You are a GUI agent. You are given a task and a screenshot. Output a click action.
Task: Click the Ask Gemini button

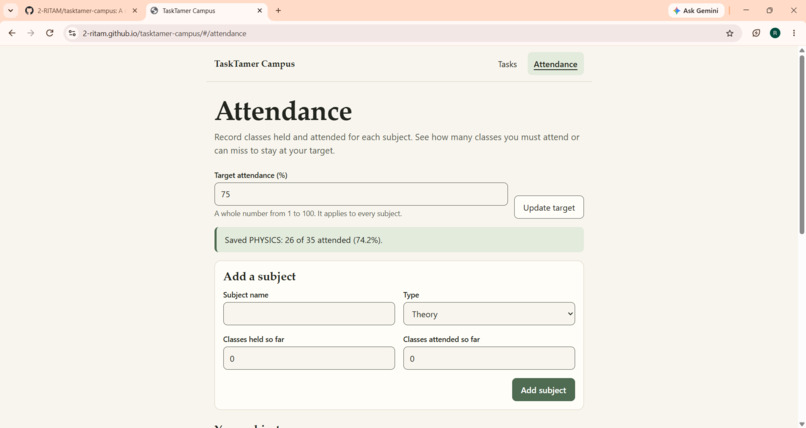click(x=696, y=10)
